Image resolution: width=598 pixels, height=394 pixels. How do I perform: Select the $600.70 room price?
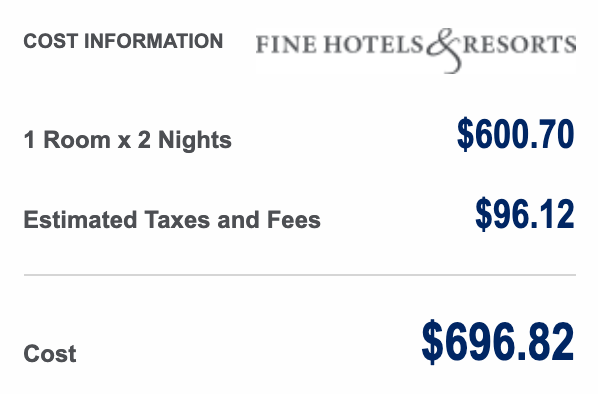coord(516,135)
